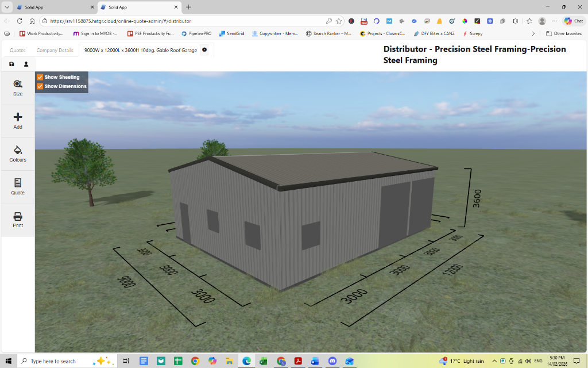Open the Colours paint bucket tool
Image resolution: width=588 pixels, height=368 pixels.
18,154
